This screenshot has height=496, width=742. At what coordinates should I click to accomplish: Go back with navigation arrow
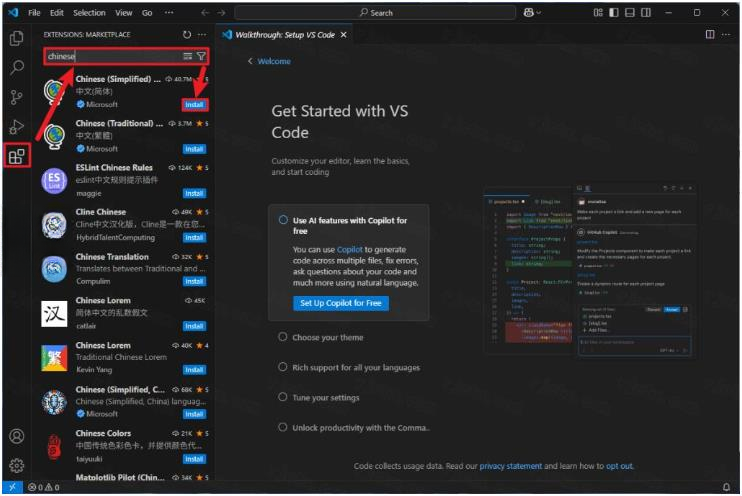pos(205,13)
